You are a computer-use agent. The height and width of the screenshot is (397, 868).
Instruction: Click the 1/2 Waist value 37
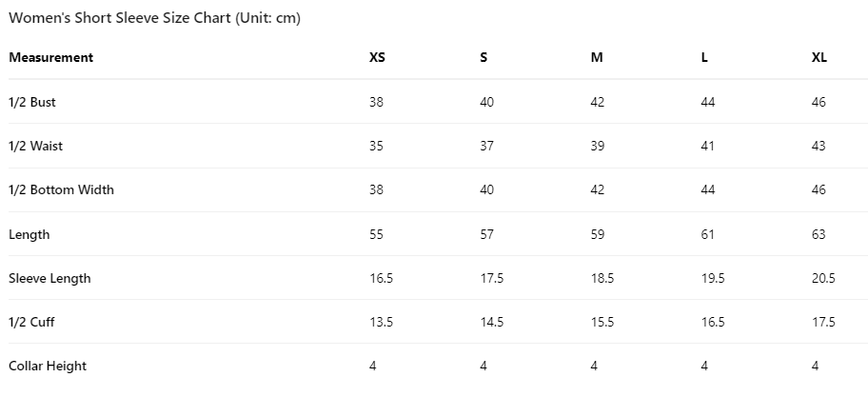[x=486, y=146]
